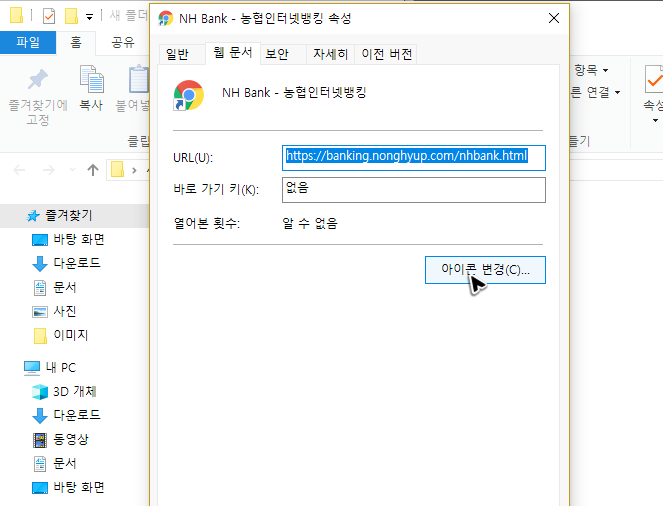Select 바탕 화면 under 내 PC

tap(79, 487)
